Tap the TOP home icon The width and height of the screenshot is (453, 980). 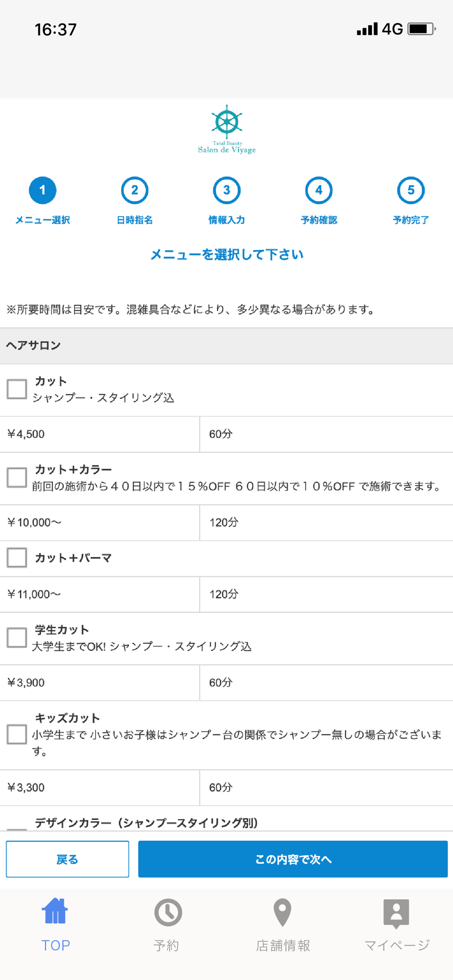[55, 912]
